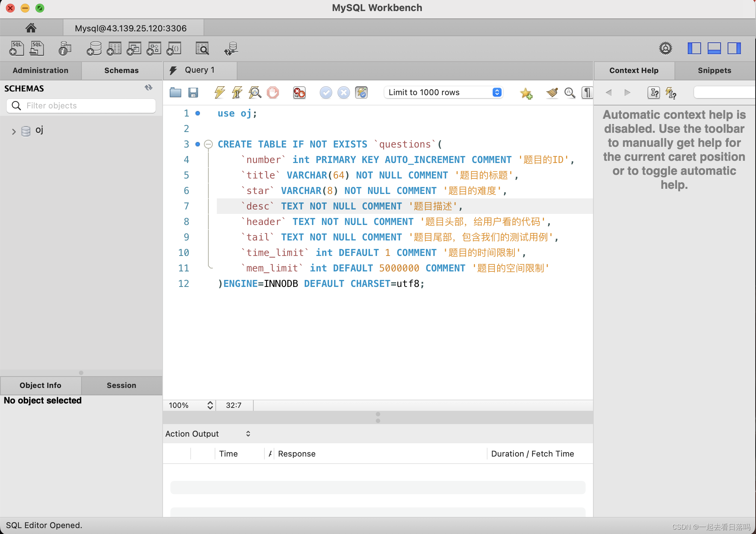Execute statement under cursor icon
This screenshot has height=534, width=756.
[x=237, y=93]
